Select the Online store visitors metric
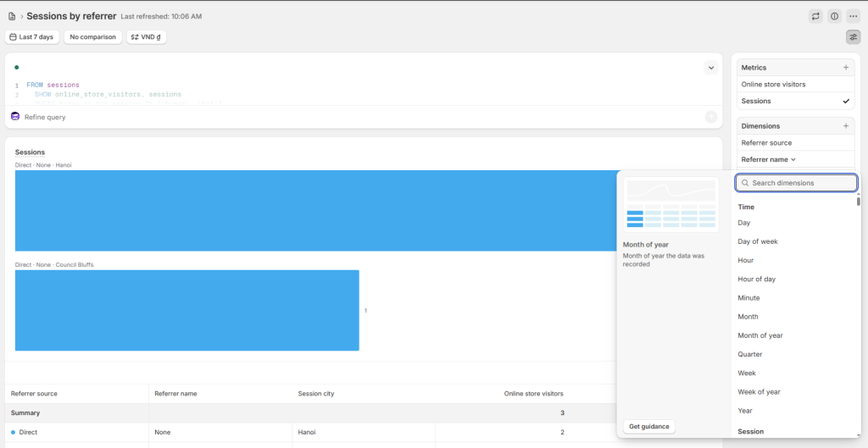Screen dimensions: 868x448 773,85
